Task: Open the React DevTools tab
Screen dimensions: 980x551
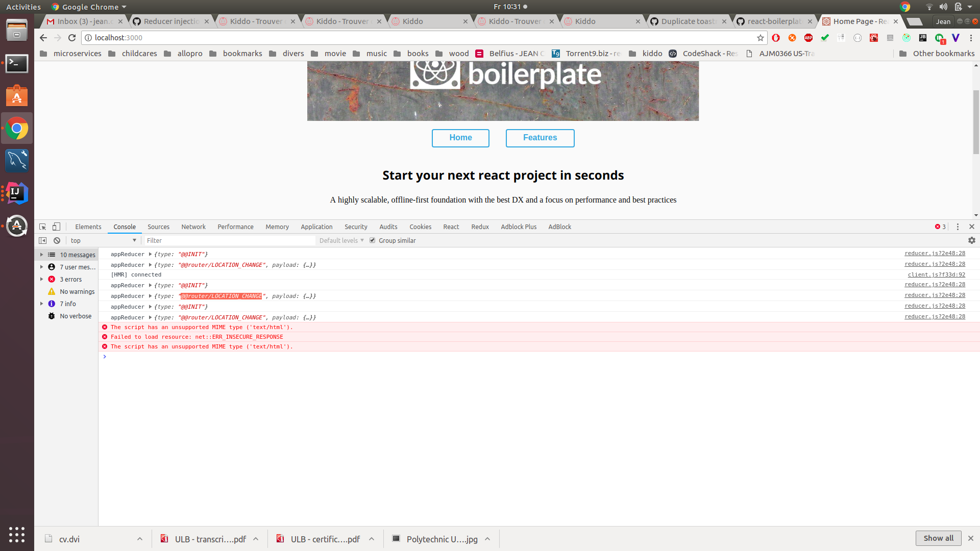Action: coord(451,227)
